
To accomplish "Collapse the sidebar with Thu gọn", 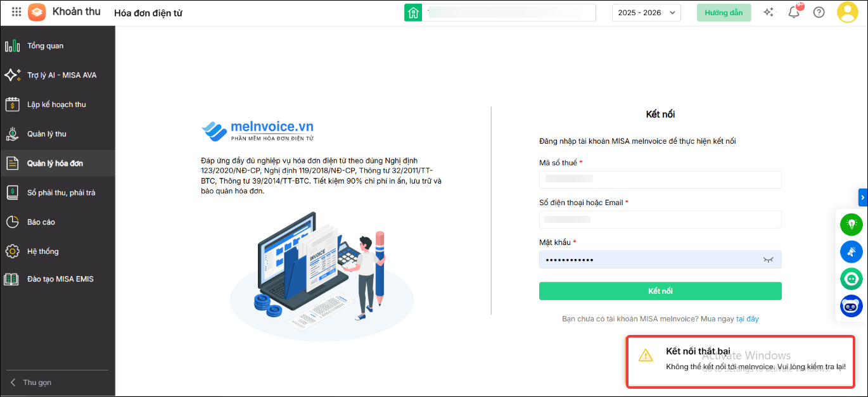I will click(31, 382).
